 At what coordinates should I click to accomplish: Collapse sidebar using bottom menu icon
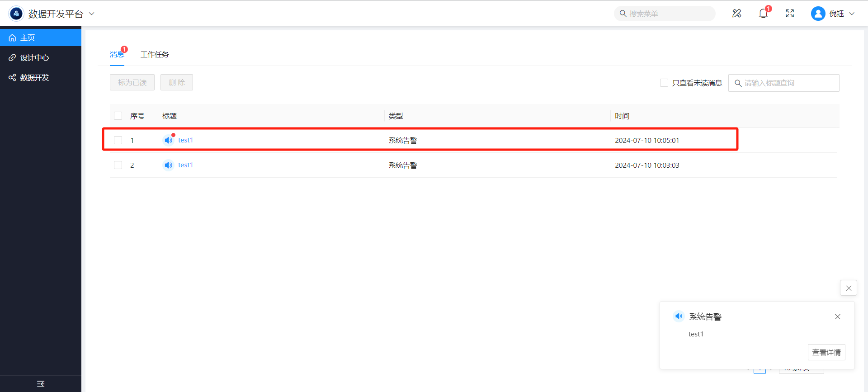tap(41, 384)
